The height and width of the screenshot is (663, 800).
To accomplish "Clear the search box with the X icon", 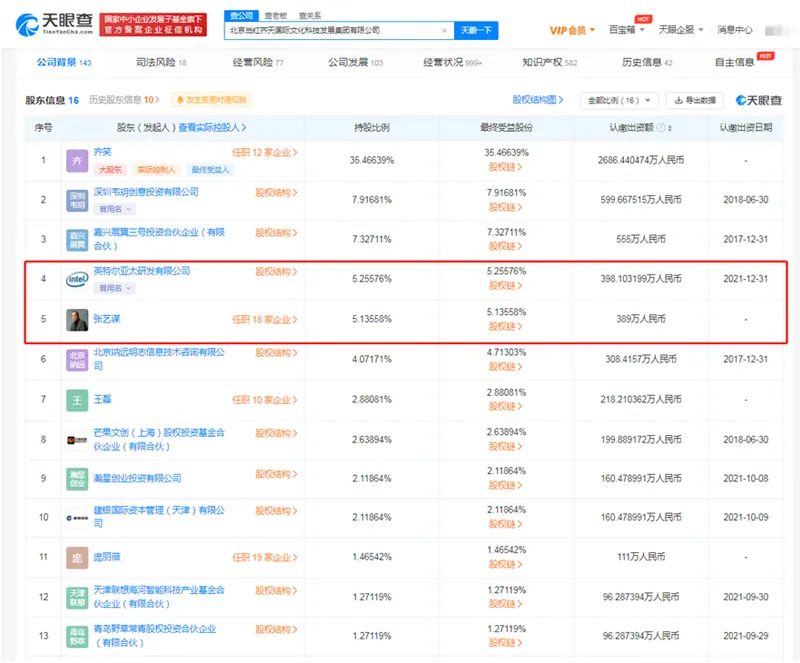I will point(444,31).
